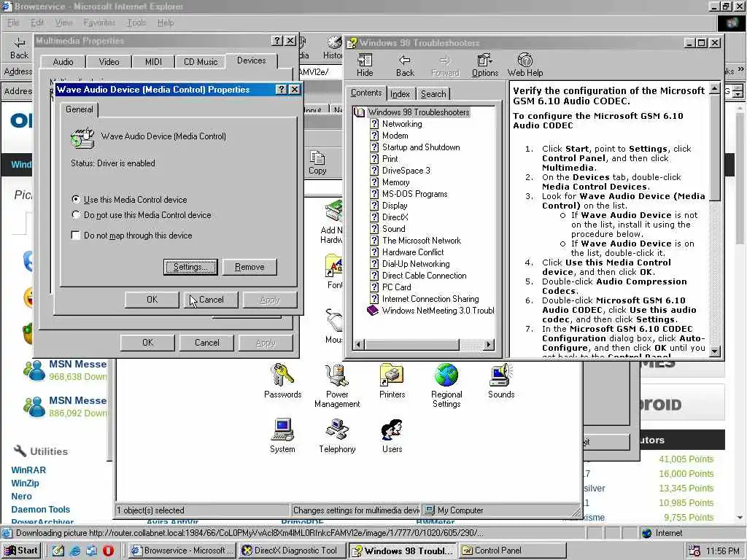Switch to the Audio tab

click(63, 62)
